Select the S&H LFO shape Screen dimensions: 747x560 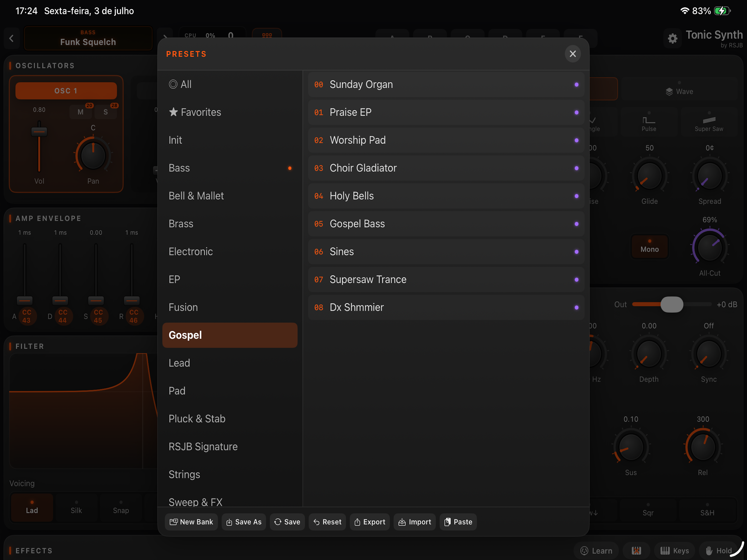pyautogui.click(x=707, y=510)
